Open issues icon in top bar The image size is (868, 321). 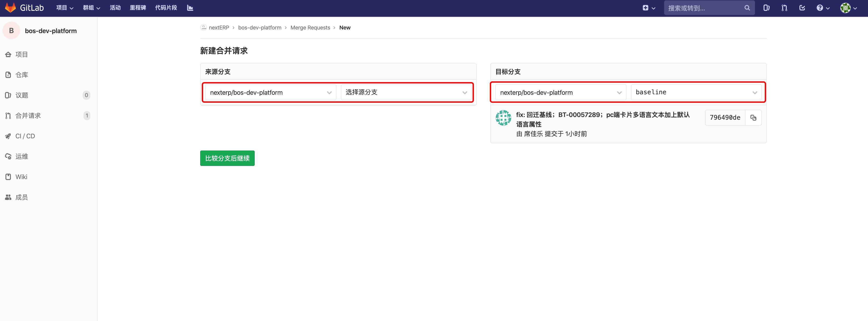click(x=766, y=8)
